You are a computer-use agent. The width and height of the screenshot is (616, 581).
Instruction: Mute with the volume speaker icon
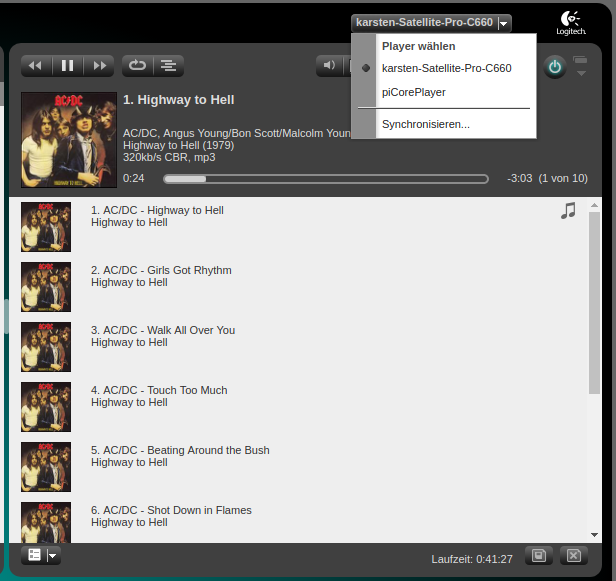click(329, 66)
